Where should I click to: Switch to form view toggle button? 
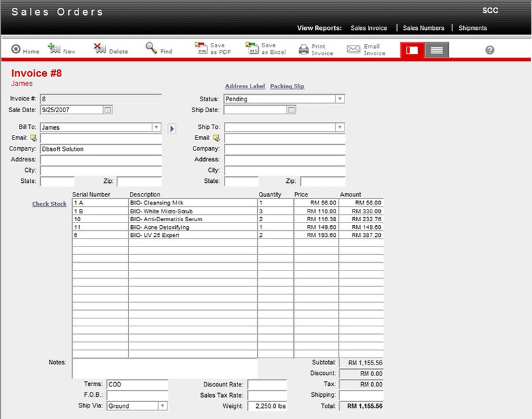[x=412, y=50]
